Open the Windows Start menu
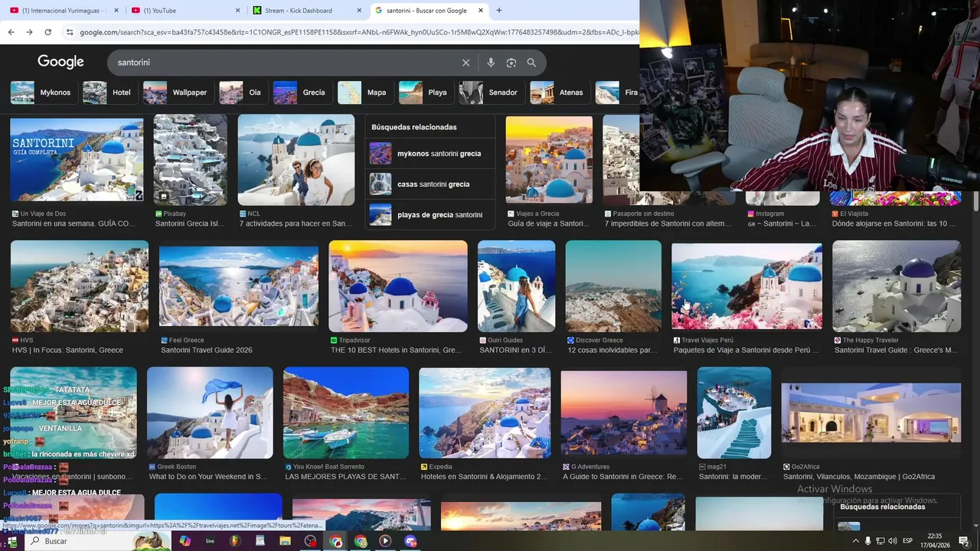This screenshot has width=980, height=551. point(12,541)
